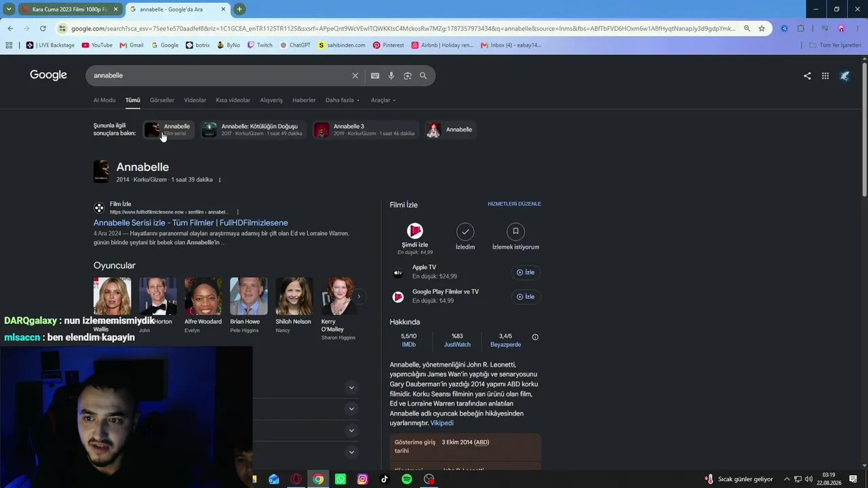Expand the third collapsed question row

point(351,431)
